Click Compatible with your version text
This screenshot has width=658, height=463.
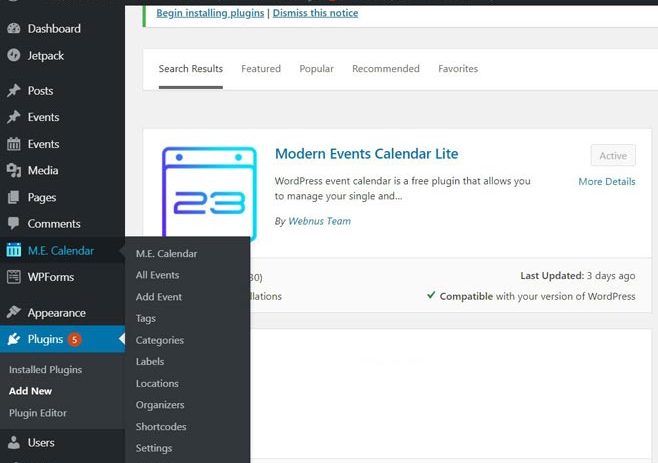tap(537, 296)
